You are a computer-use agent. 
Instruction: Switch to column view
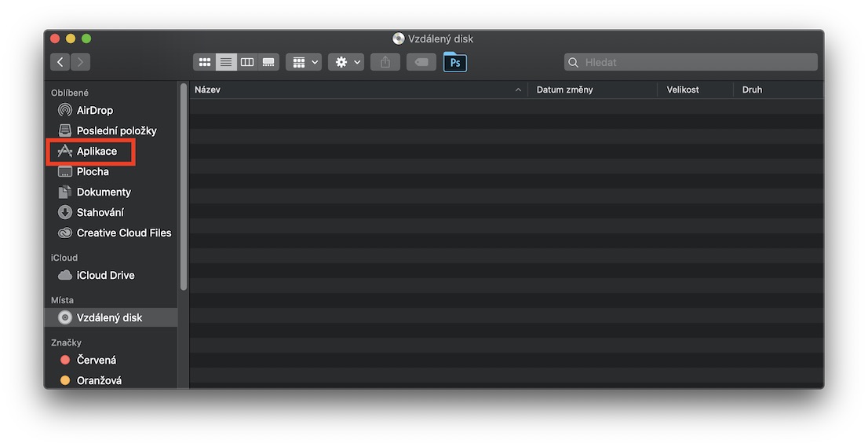(247, 62)
